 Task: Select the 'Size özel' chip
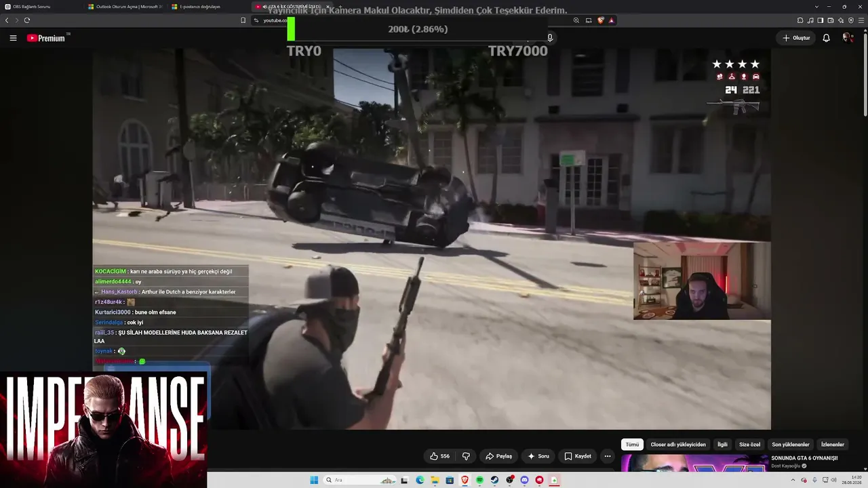[x=749, y=445]
